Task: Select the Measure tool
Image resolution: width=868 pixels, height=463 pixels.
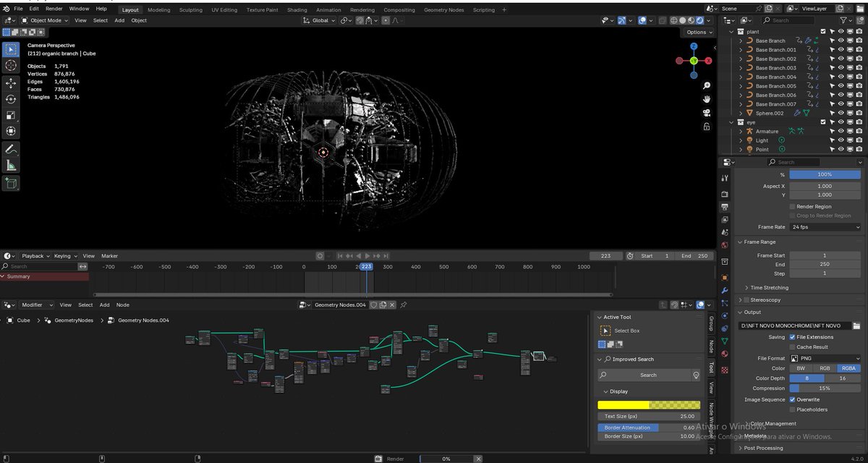Action: pyautogui.click(x=11, y=165)
